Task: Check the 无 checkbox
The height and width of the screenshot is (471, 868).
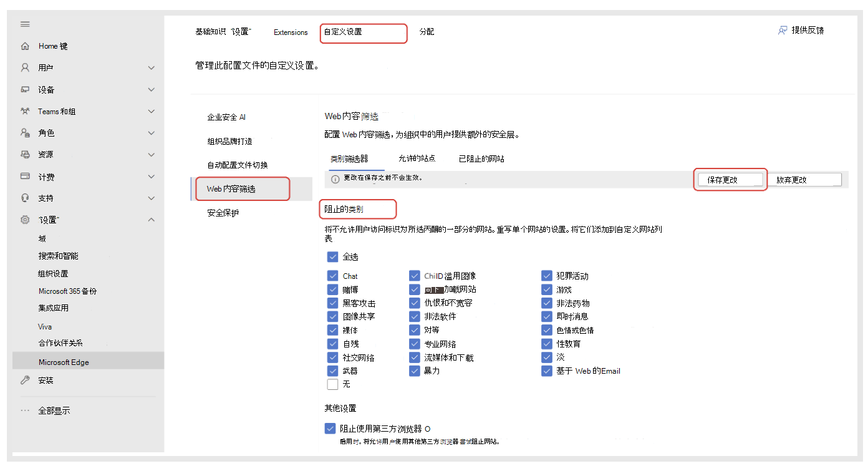Action: click(x=332, y=384)
